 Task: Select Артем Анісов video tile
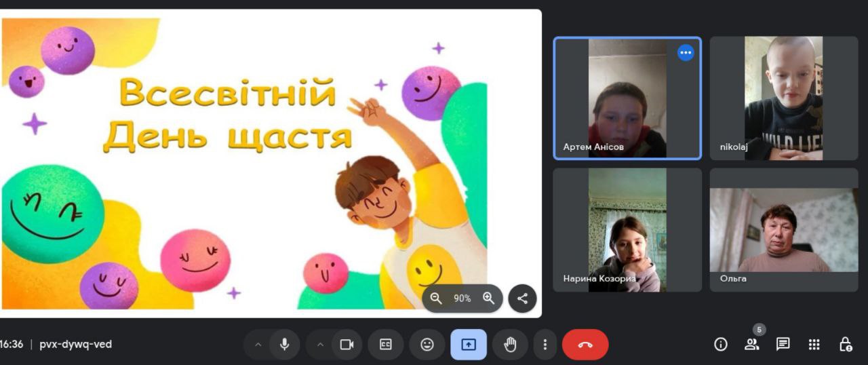(627, 98)
